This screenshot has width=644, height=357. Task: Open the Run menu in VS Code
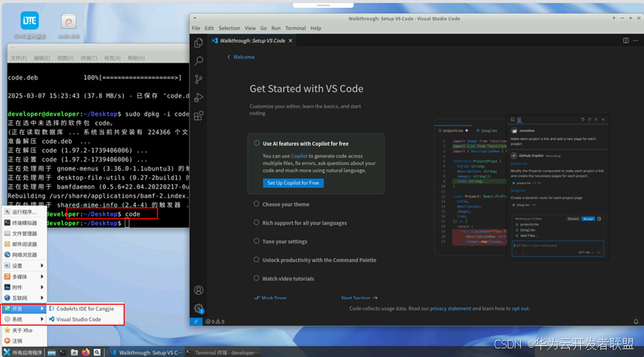click(276, 28)
